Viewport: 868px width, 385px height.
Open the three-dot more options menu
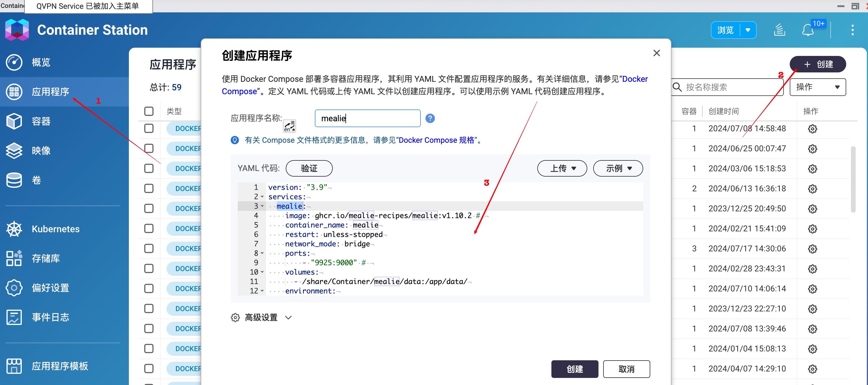coord(852,30)
